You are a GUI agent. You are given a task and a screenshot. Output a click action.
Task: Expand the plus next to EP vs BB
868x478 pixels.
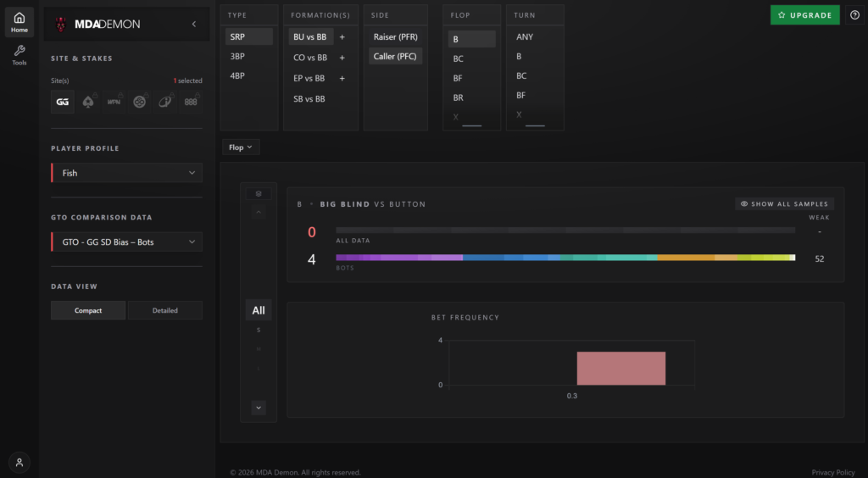click(x=342, y=79)
